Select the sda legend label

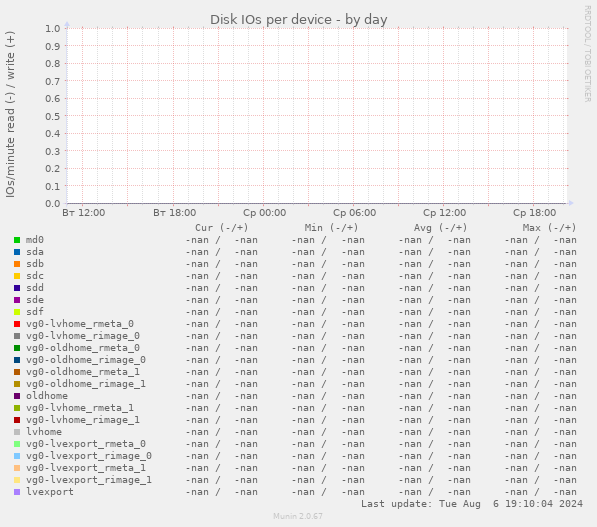pyautogui.click(x=35, y=252)
